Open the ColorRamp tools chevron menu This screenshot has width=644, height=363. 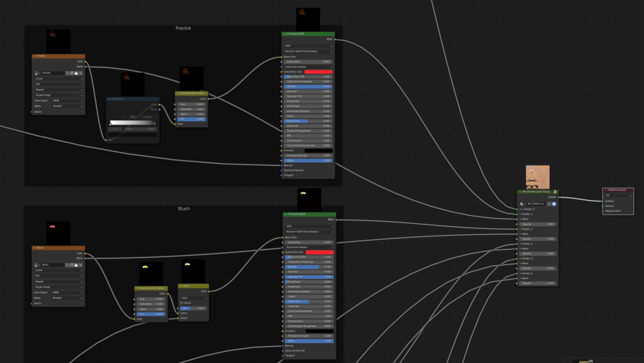click(122, 117)
